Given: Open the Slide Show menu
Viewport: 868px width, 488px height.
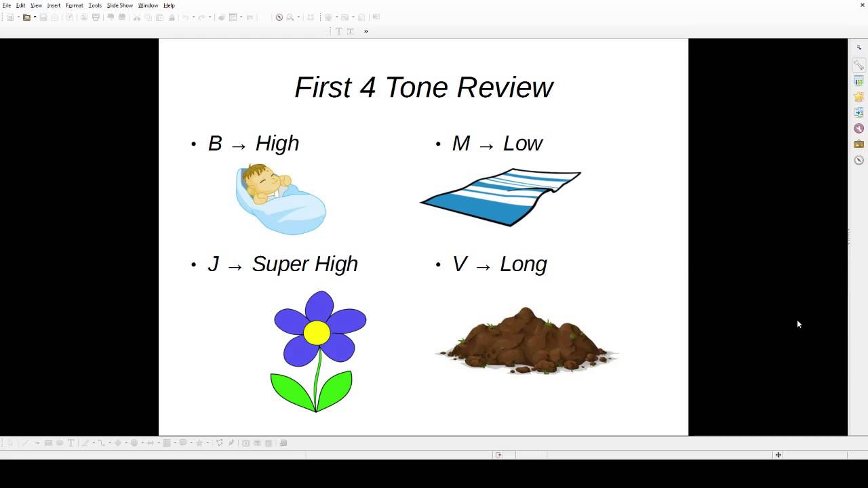Looking at the screenshot, I should (120, 5).
